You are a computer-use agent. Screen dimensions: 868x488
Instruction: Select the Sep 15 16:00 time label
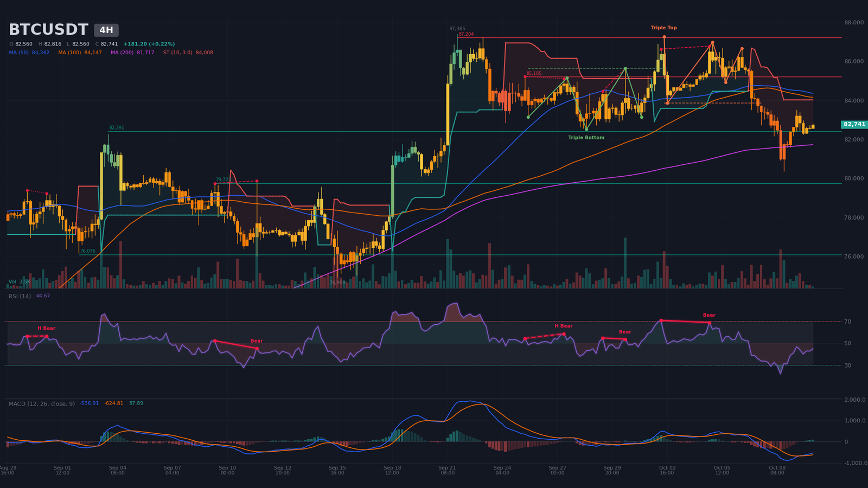pos(337,471)
